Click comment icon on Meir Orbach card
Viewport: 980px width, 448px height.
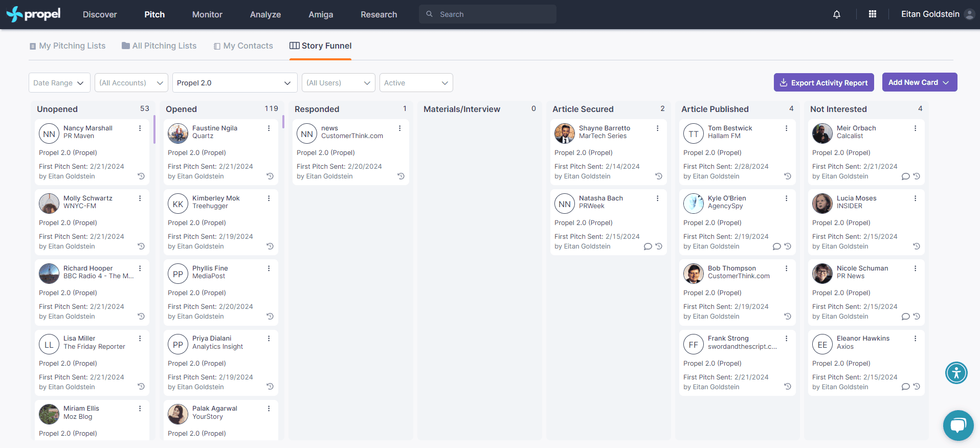(905, 176)
